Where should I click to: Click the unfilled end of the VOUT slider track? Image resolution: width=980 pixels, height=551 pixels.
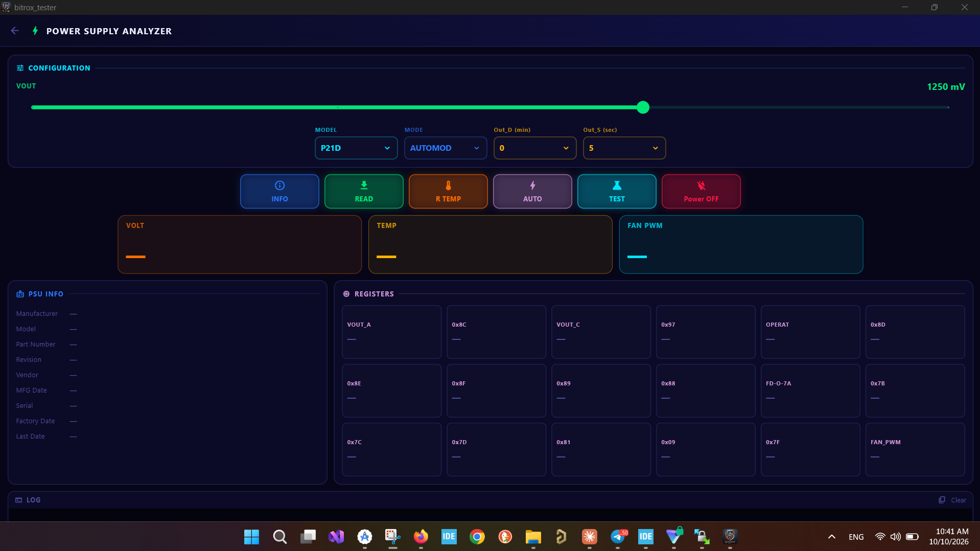coord(948,107)
